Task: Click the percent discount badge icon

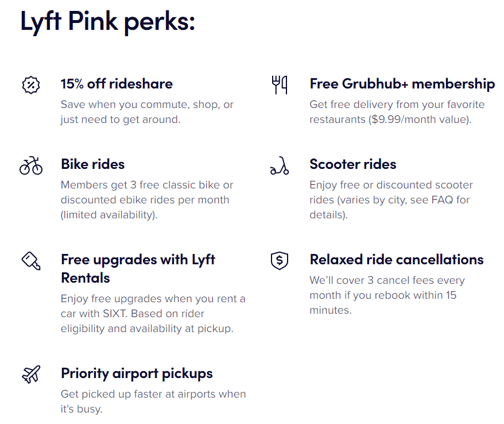Action: click(x=31, y=85)
